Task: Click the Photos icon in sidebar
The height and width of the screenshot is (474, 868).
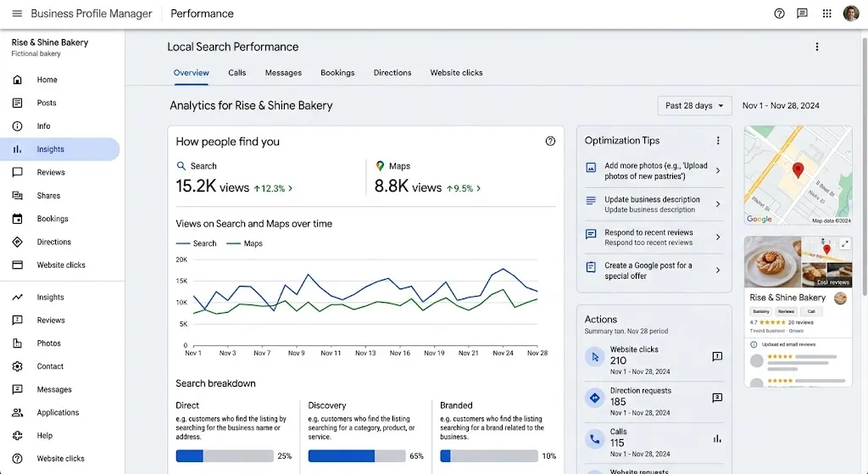Action: point(17,343)
